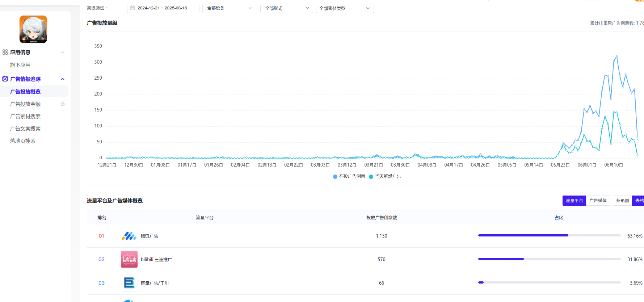The image size is (644, 302).
Task: Open the 全部素材类型 dropdown
Action: coord(344,8)
